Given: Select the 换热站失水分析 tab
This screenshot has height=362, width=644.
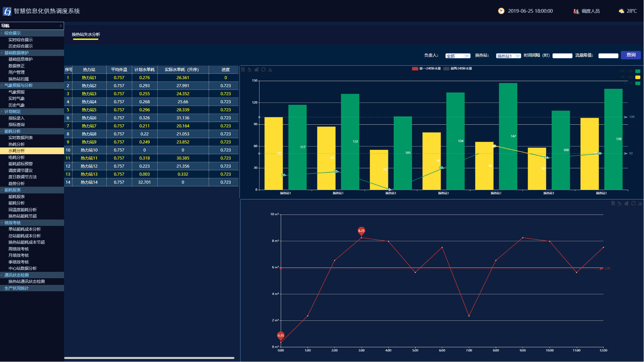Looking at the screenshot, I should click(86, 35).
